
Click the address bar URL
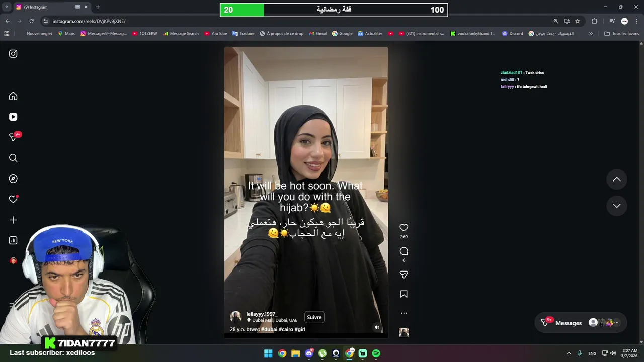89,21
